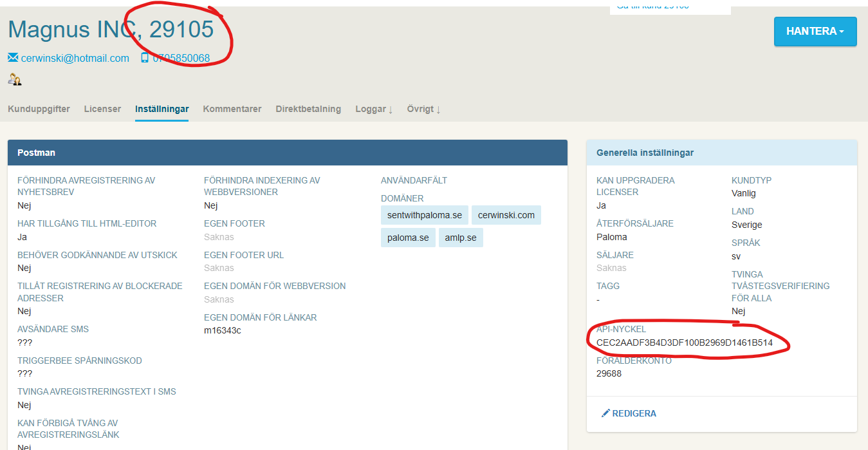Select the cerwinski.com domain tag
Viewport: 868px width, 450px height.
coord(506,215)
